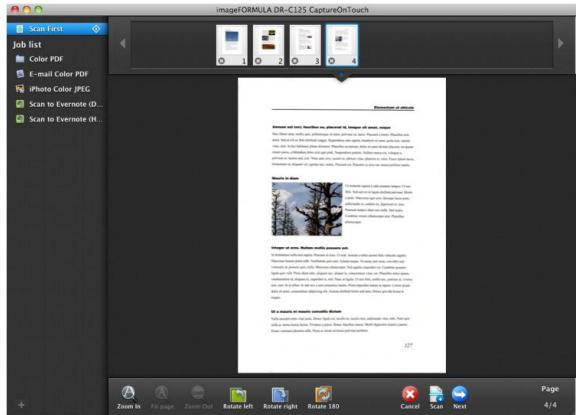This screenshot has height=415, width=576.
Task: Click the Rotate right icon
Action: [280, 394]
